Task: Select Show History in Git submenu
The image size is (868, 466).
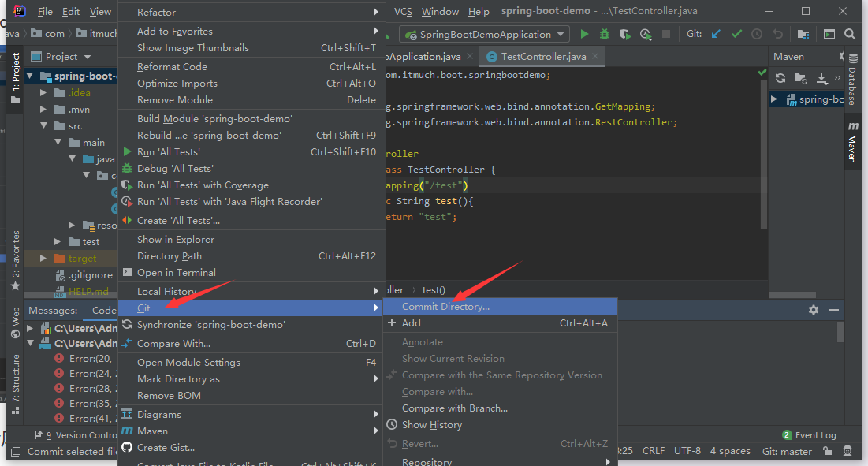Action: [x=500, y=425]
